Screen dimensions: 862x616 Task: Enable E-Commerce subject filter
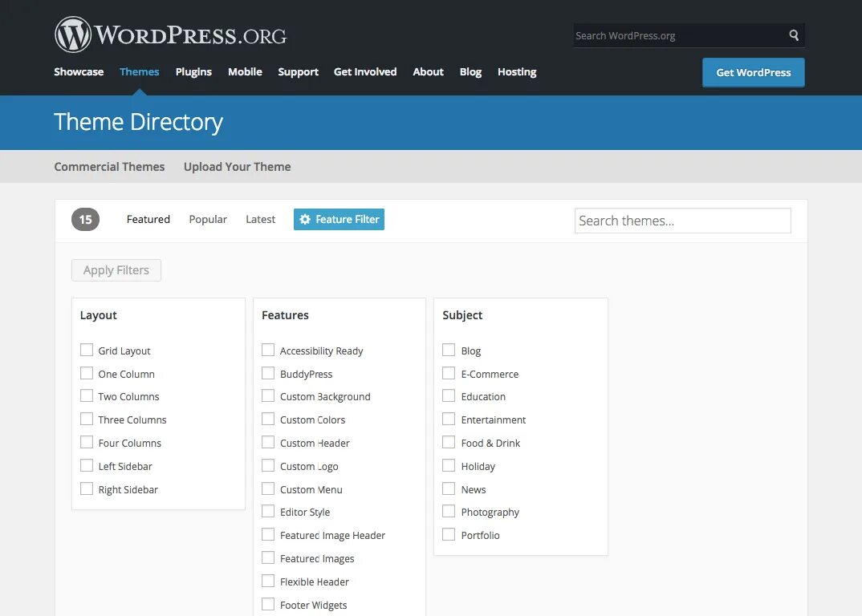coord(449,373)
